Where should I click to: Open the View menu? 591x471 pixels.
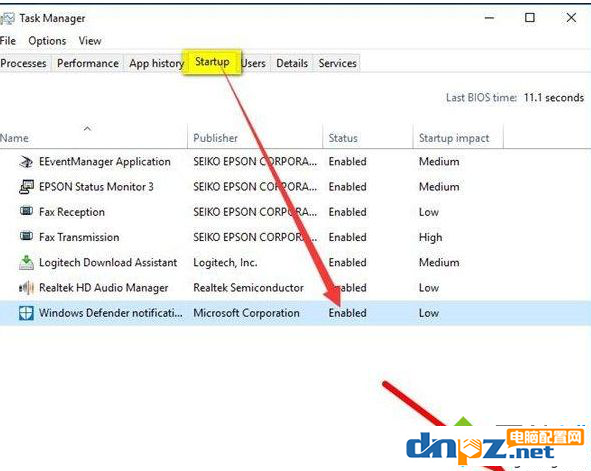(90, 41)
